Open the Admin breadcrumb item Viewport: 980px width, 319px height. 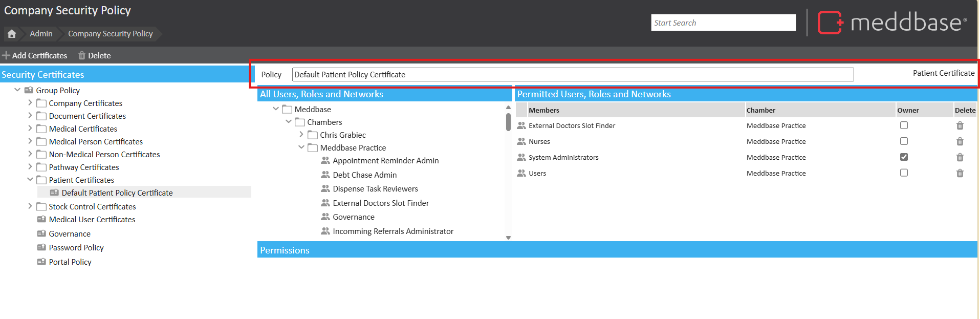click(x=41, y=34)
